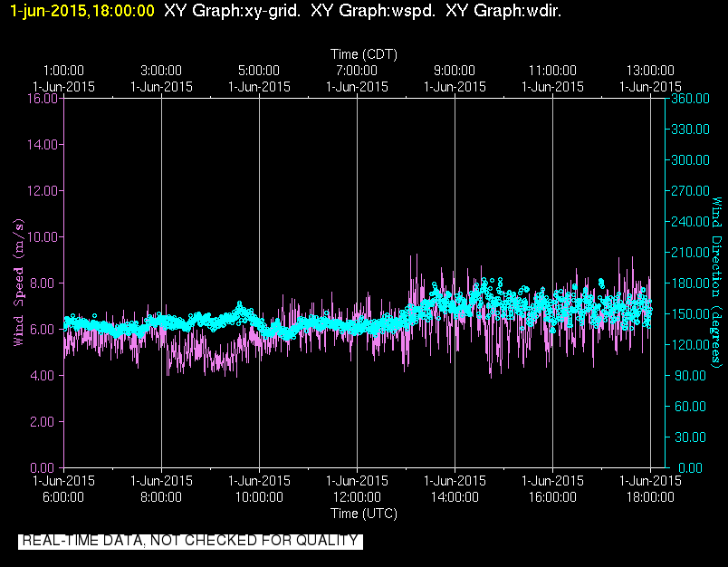Click the 8.00 wind speed axis value
Screen dimensions: 728x567
(x=43, y=283)
